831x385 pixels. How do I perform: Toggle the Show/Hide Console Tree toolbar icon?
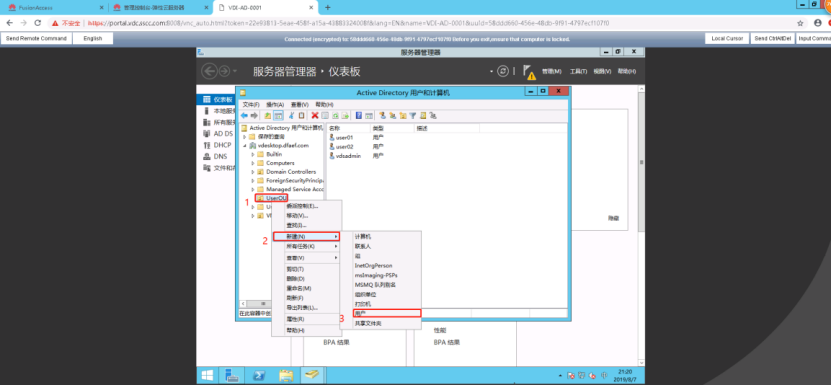[278, 116]
